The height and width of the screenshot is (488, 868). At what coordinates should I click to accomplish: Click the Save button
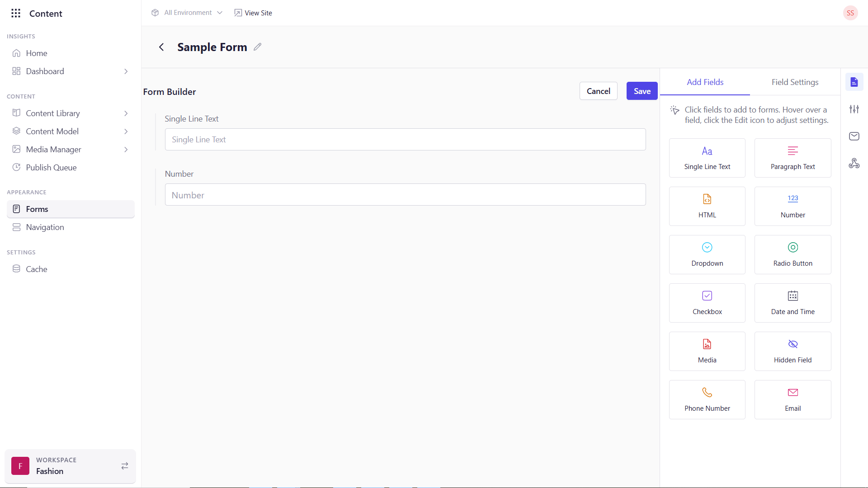tap(642, 91)
